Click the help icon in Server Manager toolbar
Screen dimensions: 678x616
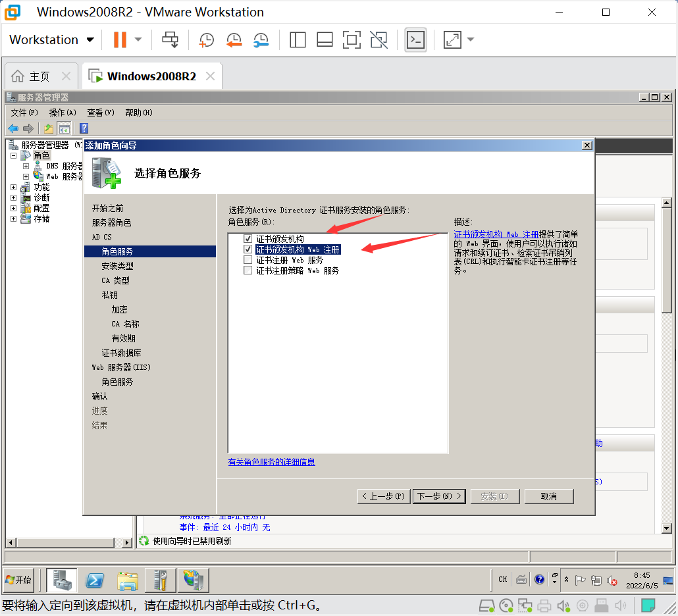coord(84,128)
